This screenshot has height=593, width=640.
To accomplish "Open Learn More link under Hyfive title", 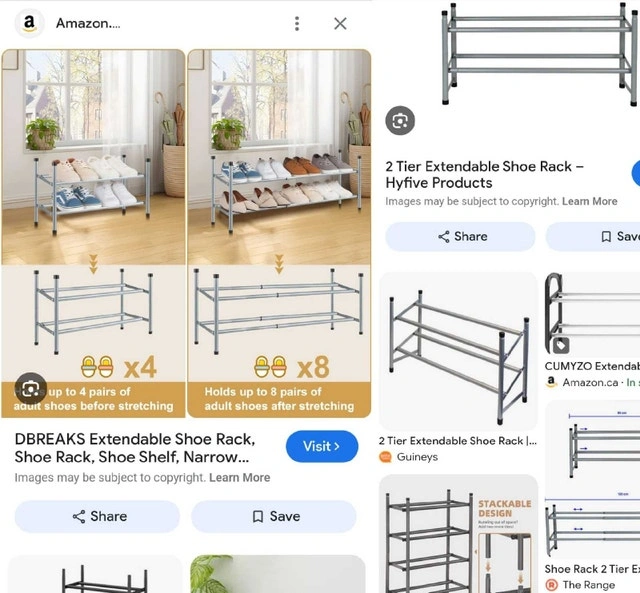I will coord(589,201).
